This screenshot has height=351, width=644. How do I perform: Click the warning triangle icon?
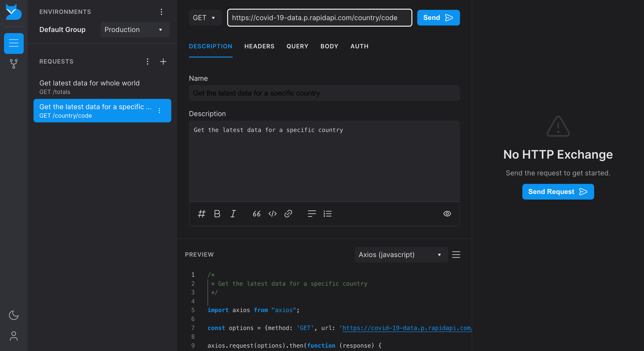tap(558, 126)
